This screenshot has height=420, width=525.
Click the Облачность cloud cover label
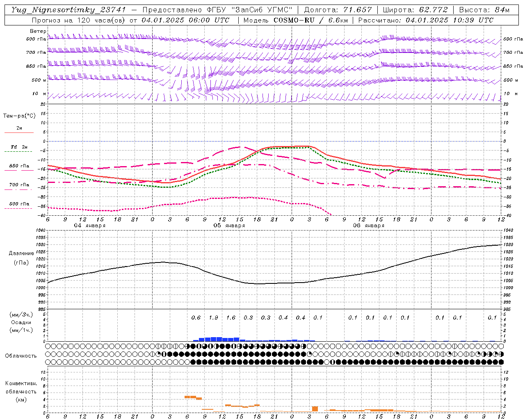click(x=21, y=356)
